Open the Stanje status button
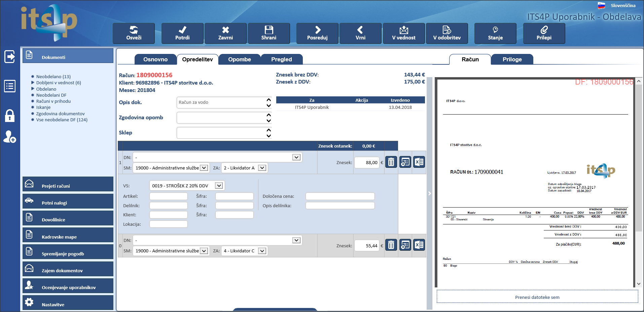Screen dimensions: 644x312 [x=495, y=33]
